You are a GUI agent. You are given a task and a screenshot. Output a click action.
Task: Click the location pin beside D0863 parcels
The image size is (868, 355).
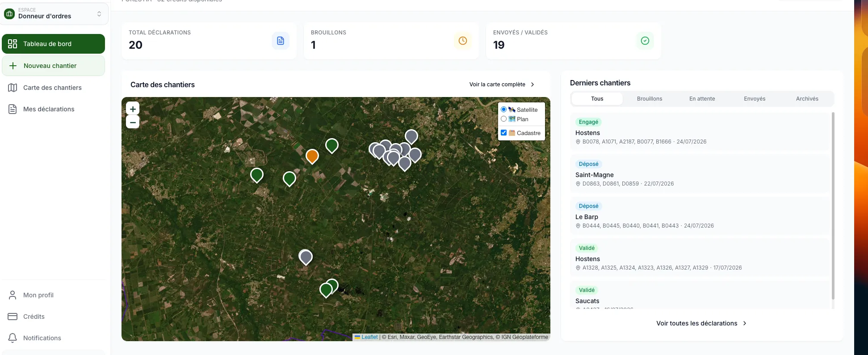(x=578, y=184)
